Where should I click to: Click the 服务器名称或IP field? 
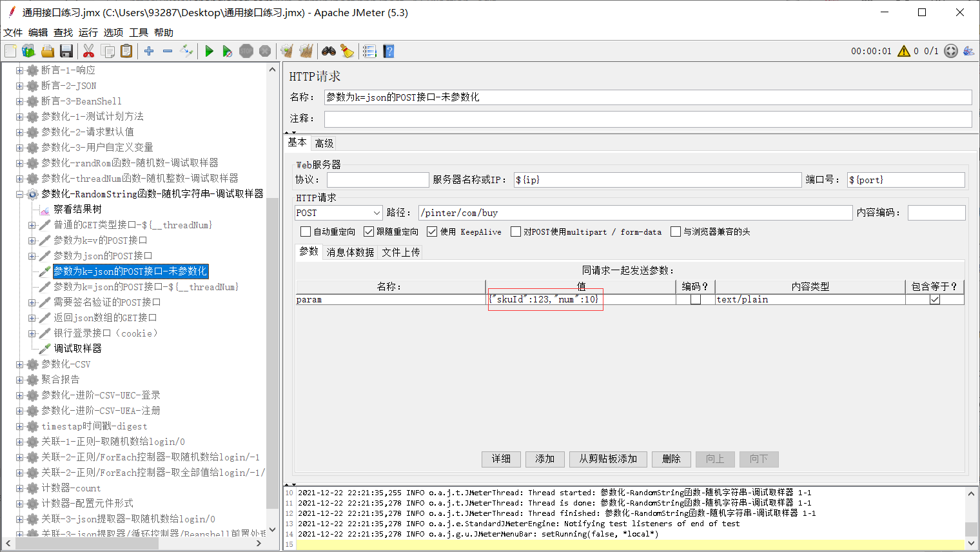tap(657, 180)
